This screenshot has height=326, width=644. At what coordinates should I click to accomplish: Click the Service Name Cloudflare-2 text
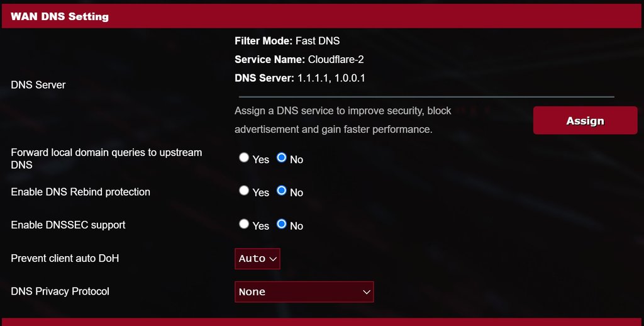click(x=299, y=59)
